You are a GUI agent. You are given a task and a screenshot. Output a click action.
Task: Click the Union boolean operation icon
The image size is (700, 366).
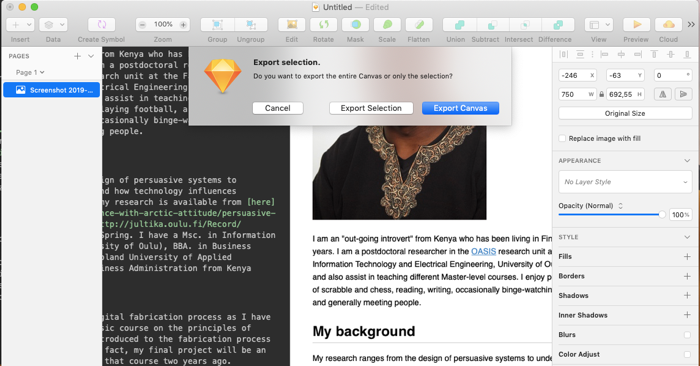click(459, 25)
